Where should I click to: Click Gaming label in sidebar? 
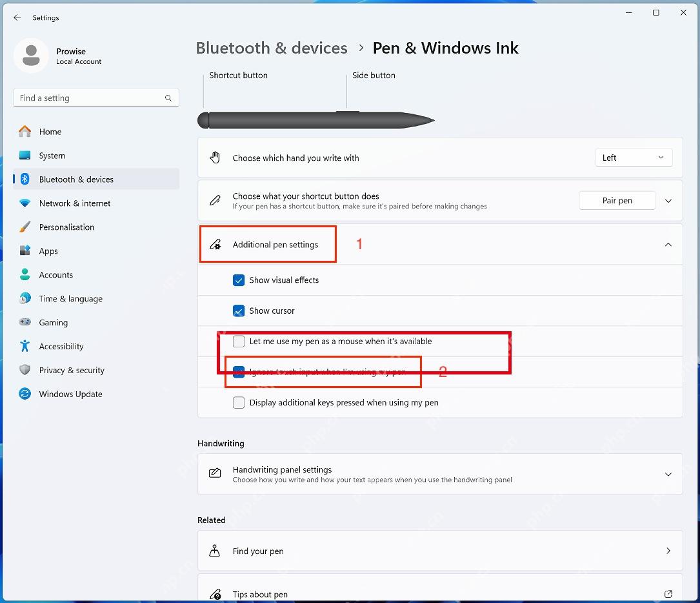point(54,323)
